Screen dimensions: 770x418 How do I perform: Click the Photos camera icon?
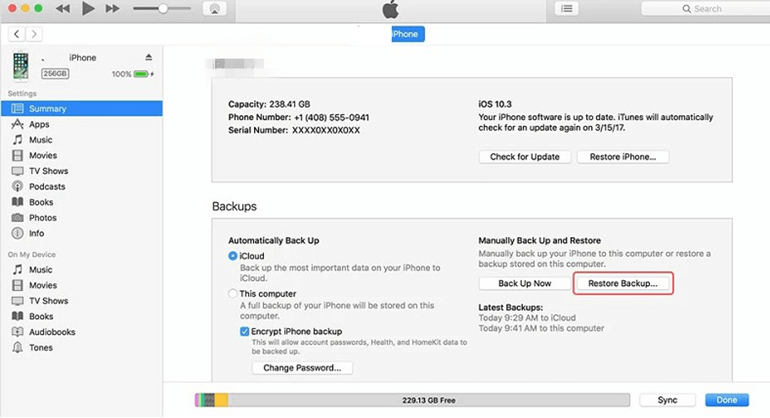coord(18,218)
